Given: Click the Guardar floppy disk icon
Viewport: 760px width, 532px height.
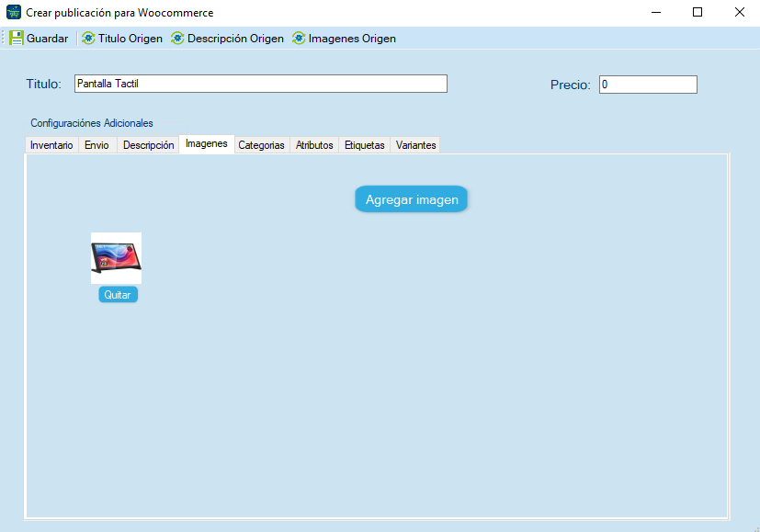Looking at the screenshot, I should coord(16,39).
